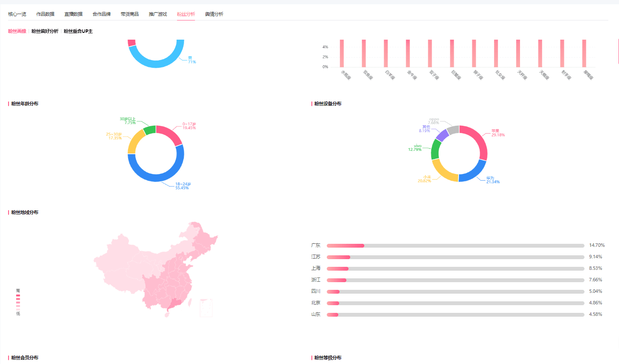Click the 华为 blue device segment
This screenshot has width=619, height=364.
(474, 173)
